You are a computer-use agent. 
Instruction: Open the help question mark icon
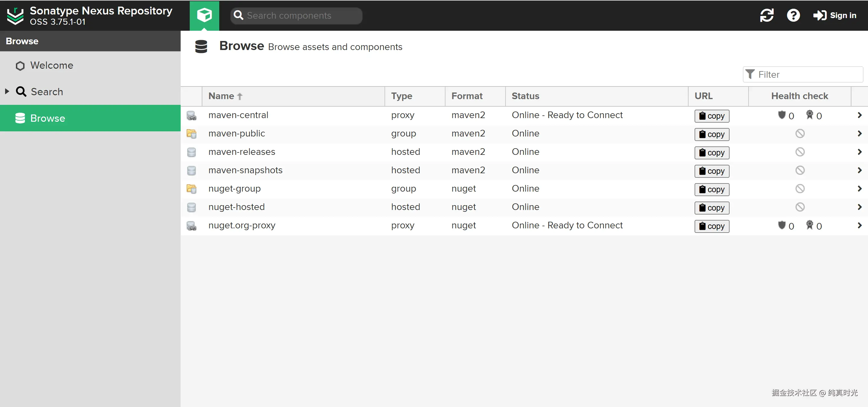point(793,15)
